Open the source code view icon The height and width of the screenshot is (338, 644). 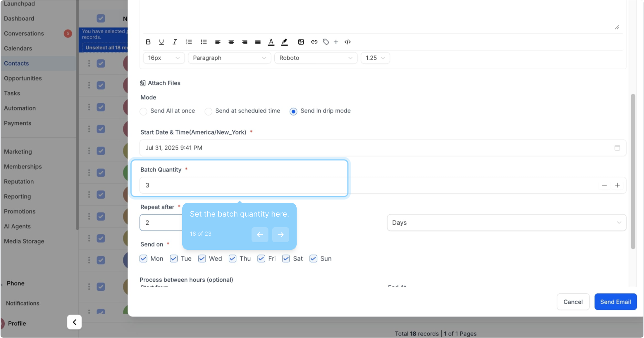(x=347, y=42)
